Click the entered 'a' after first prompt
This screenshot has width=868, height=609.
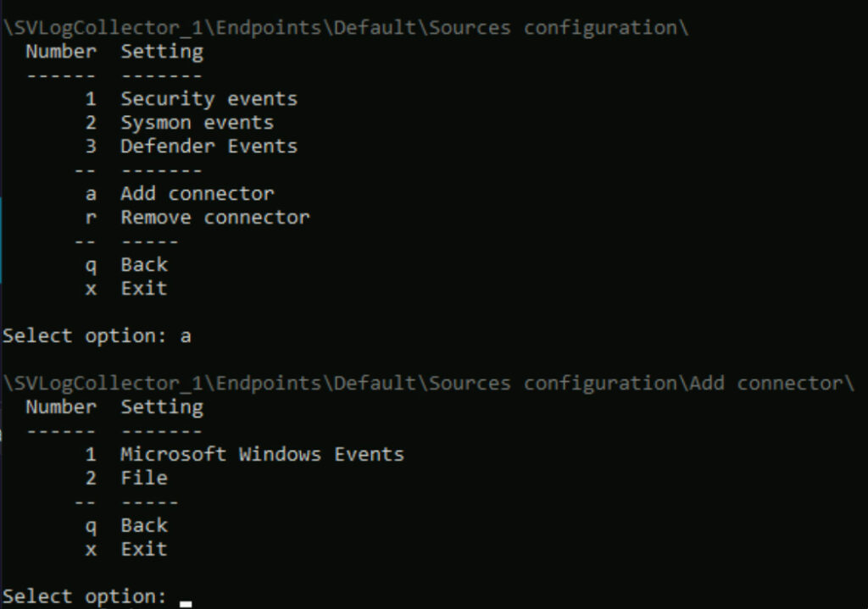186,336
